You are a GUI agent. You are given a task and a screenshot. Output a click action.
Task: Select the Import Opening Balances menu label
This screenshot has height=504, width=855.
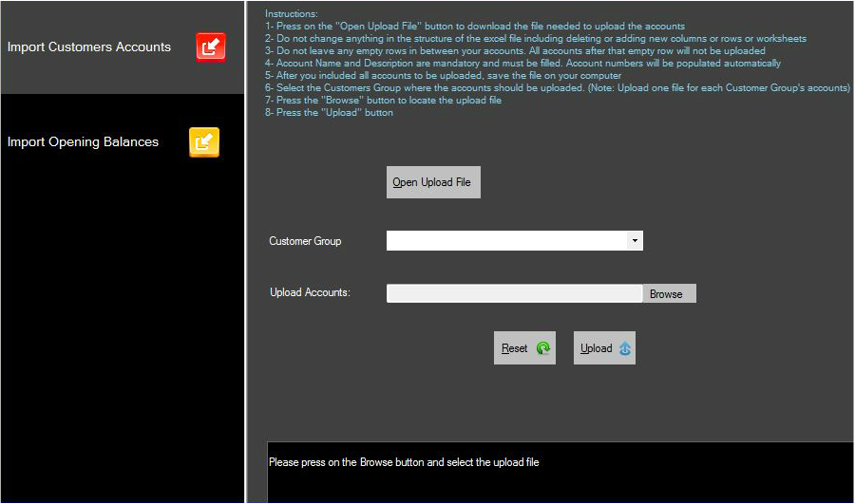[83, 141]
